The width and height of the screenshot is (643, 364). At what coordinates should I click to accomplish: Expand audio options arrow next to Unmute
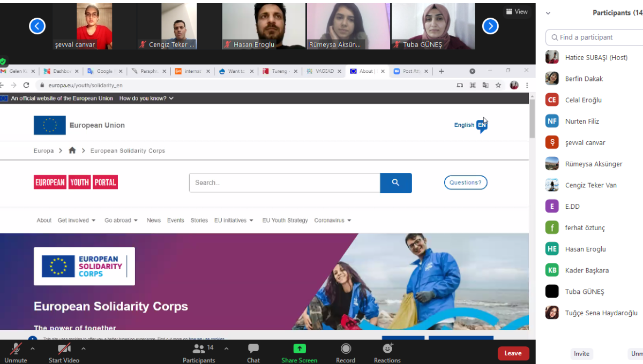coord(33,348)
